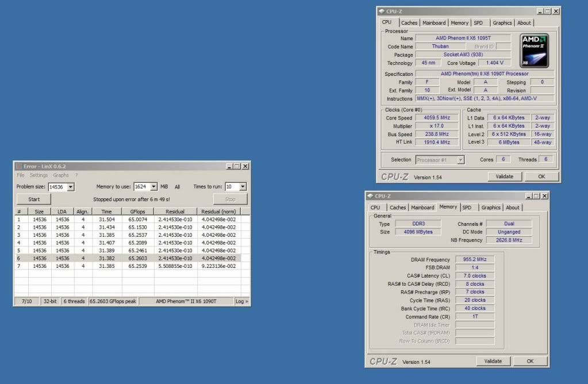
Task: Click the Stop button in LinX
Action: tap(230, 199)
